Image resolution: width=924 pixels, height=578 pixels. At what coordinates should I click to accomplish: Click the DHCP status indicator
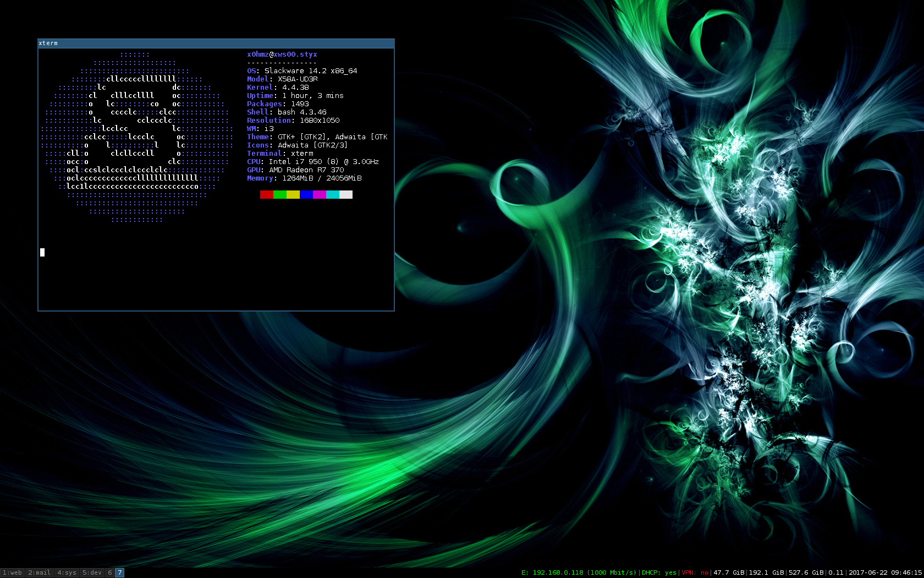[659, 572]
